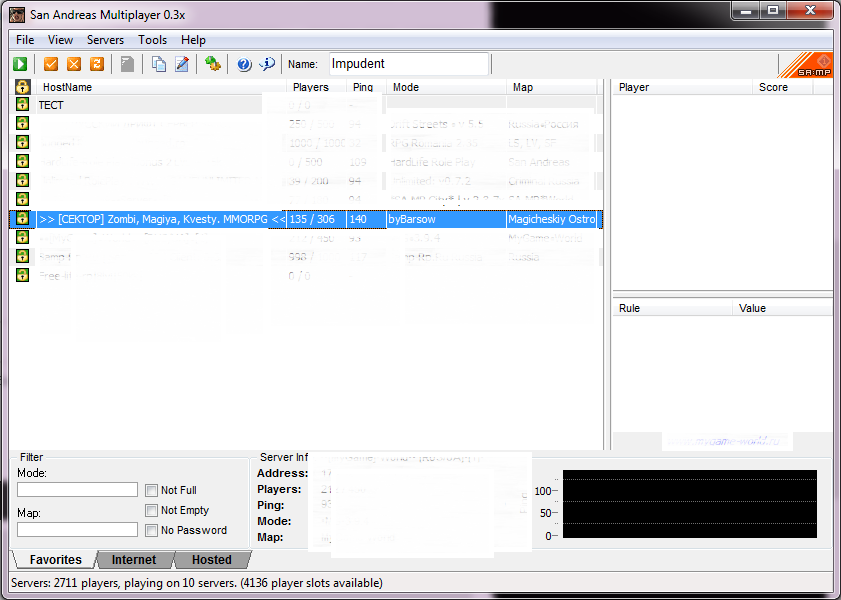This screenshot has height=600, width=841.
Task: Click the About info bubble icon
Action: [x=267, y=64]
